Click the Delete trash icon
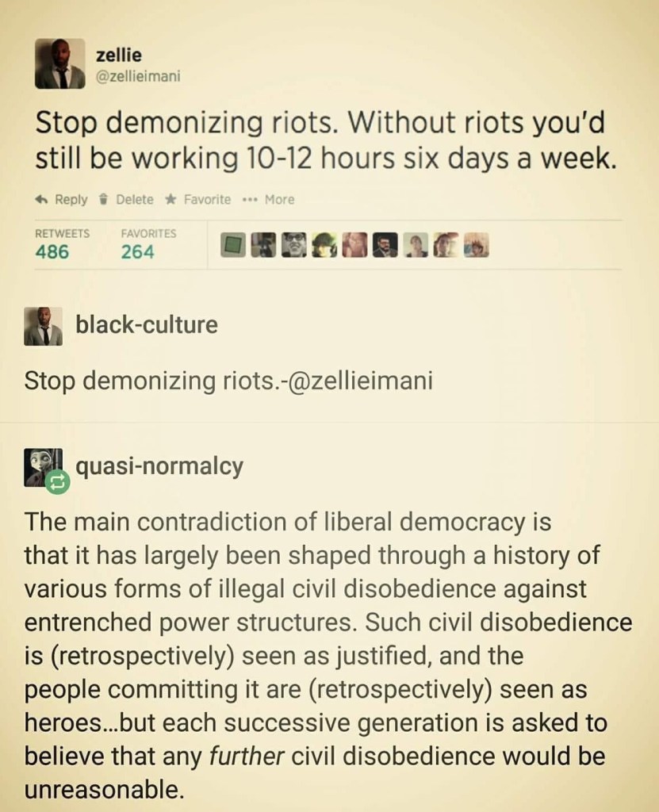The image size is (659, 812). tap(104, 200)
